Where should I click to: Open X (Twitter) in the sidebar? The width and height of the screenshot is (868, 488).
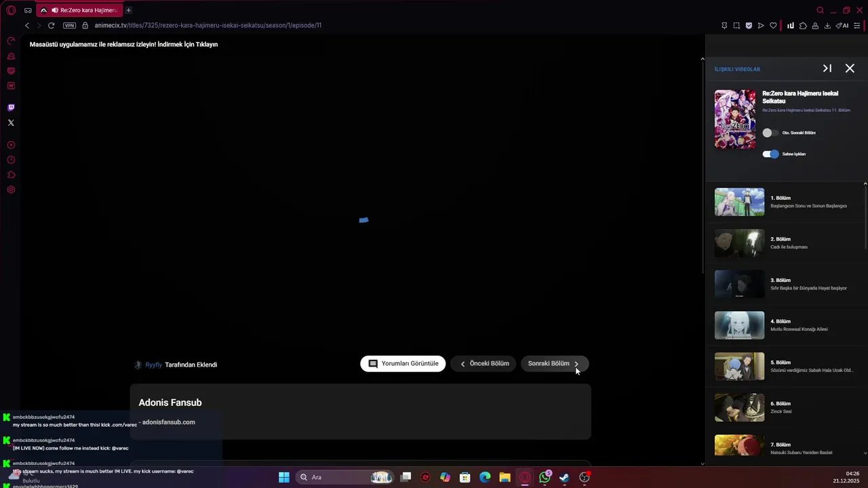click(11, 123)
